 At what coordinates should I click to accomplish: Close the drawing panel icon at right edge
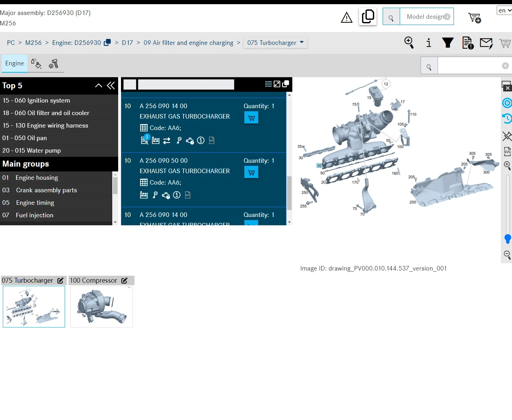(506, 86)
